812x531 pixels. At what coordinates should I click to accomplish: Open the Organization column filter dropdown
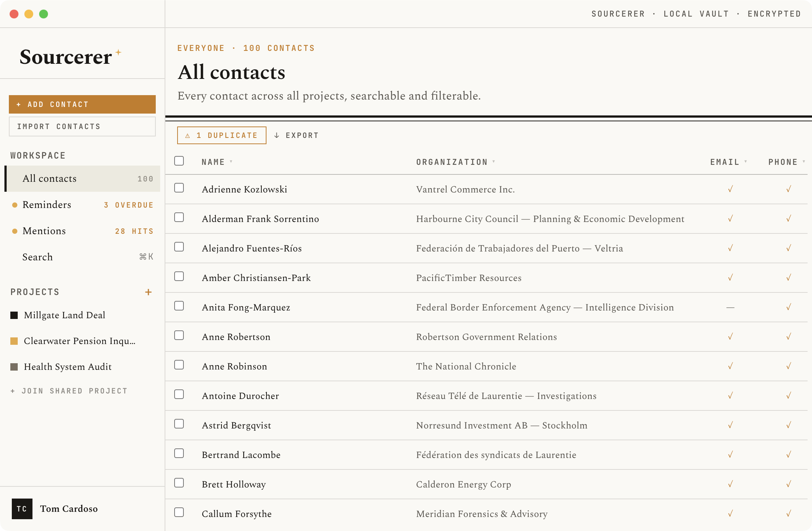(x=494, y=162)
